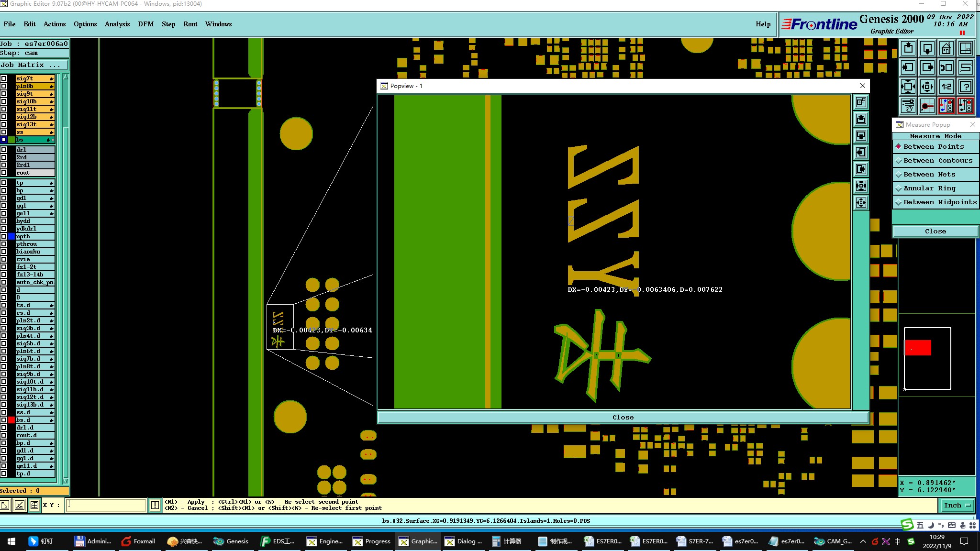Open the Inch units dropdown
The width and height of the screenshot is (980, 551).
[958, 505]
